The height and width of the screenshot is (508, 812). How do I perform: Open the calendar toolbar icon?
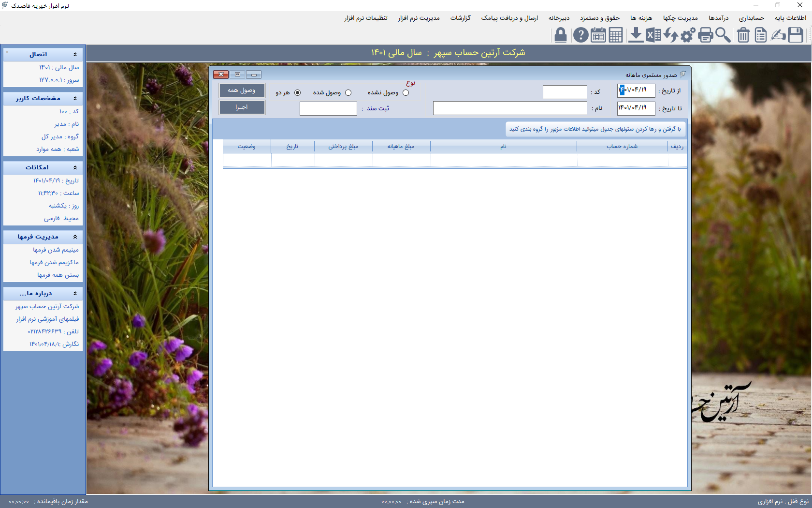(x=598, y=35)
